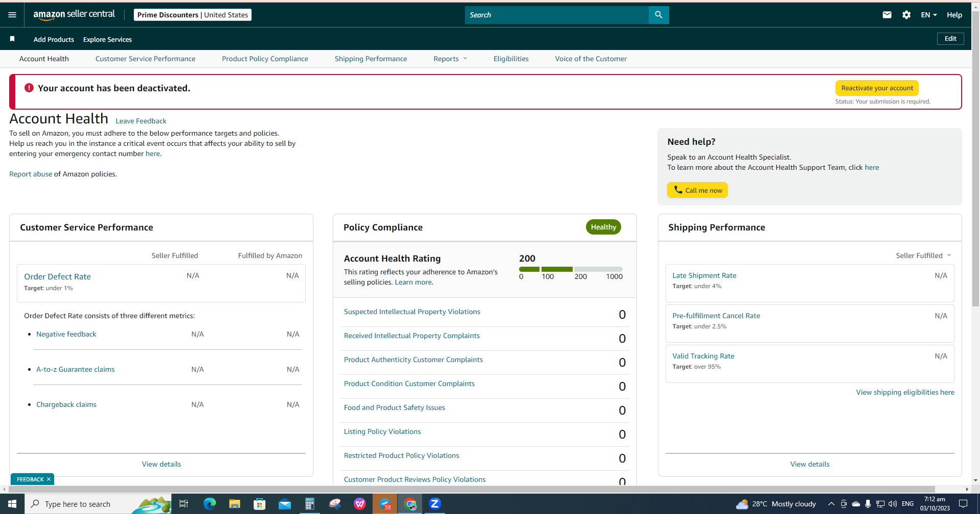Image resolution: width=980 pixels, height=514 pixels.
Task: Open Zoom from the taskbar
Action: 435,504
